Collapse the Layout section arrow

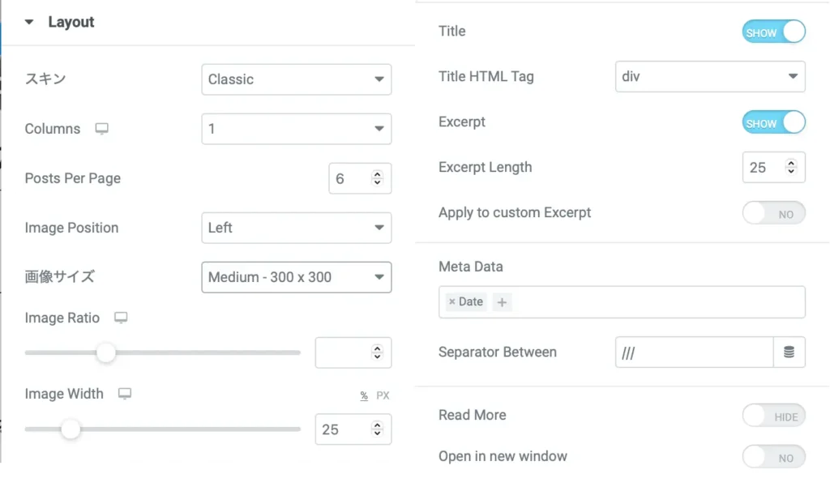[x=29, y=22]
